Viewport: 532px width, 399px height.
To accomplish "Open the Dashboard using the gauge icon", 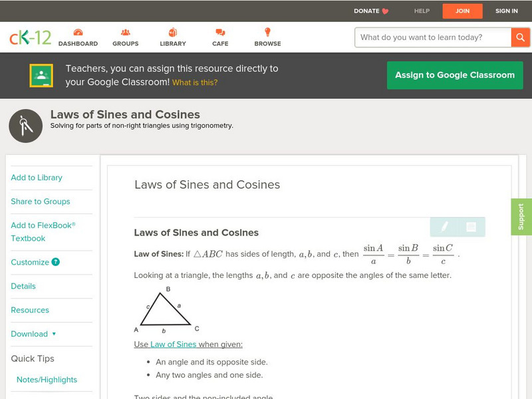I will pos(78,31).
